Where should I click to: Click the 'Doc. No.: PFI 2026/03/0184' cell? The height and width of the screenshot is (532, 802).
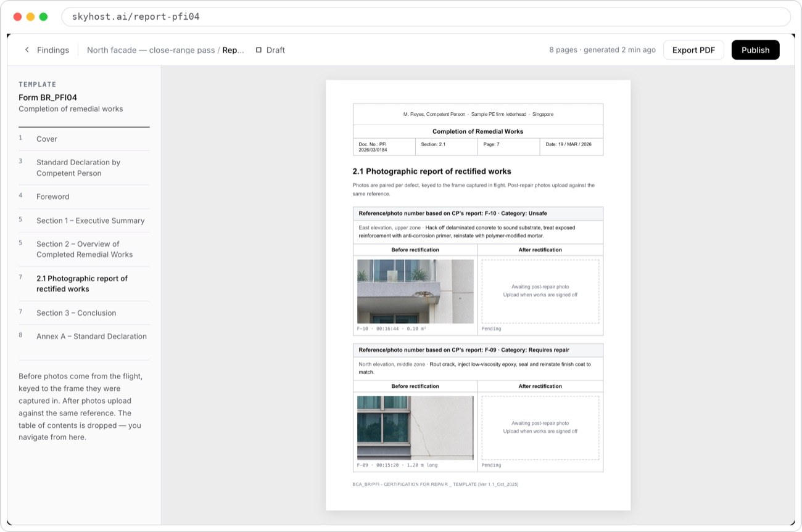point(384,147)
